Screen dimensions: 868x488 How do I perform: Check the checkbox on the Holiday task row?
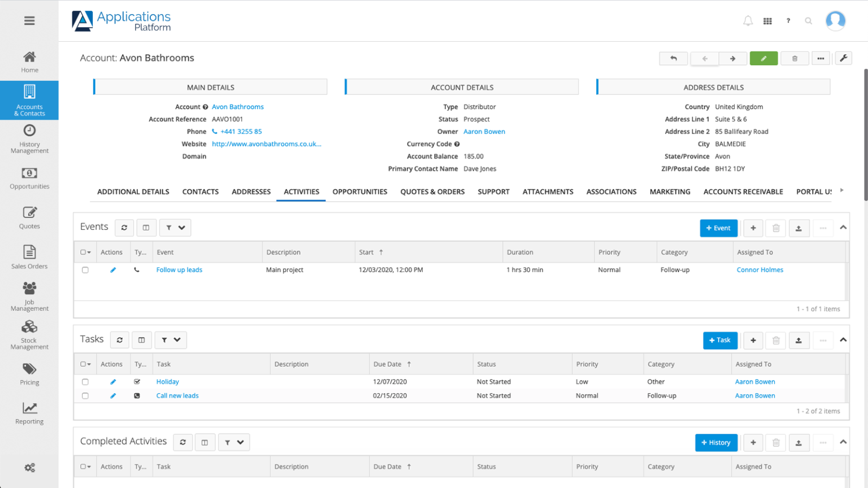click(x=85, y=381)
